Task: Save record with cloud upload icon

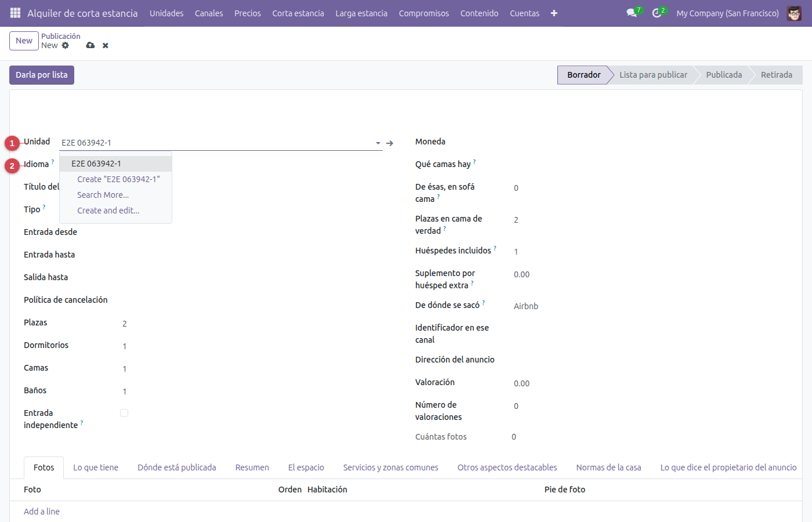Action: [90, 45]
